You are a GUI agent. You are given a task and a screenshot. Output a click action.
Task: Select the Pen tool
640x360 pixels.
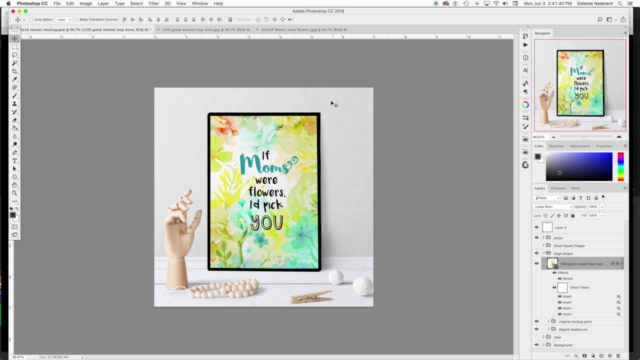[15, 153]
